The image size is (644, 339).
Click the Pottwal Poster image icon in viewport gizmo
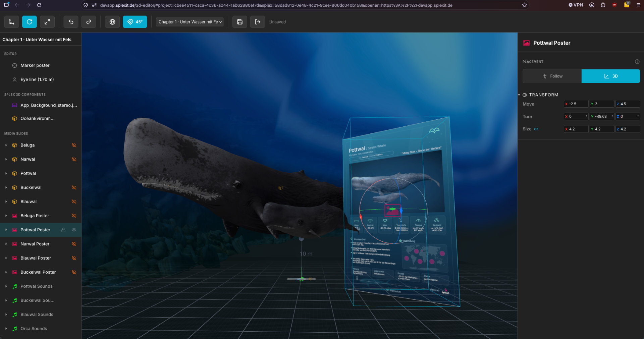click(x=392, y=210)
